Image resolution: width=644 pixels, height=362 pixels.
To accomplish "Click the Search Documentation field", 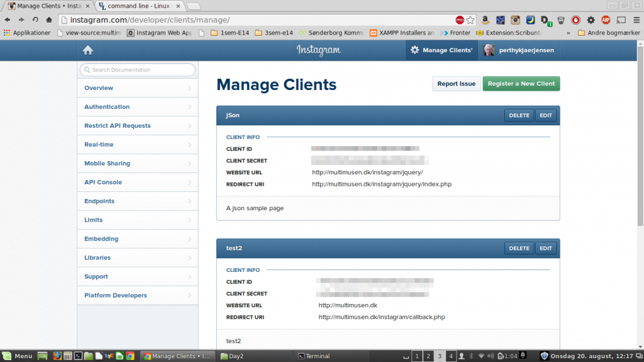I will point(138,70).
